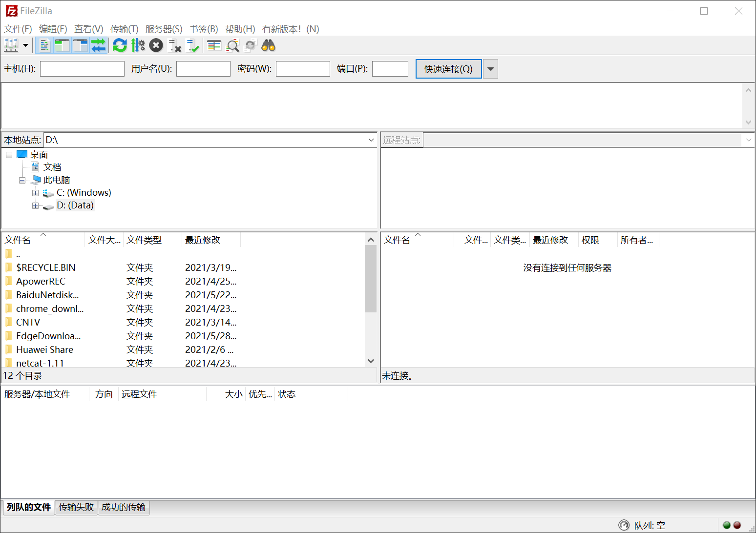Viewport: 756px width, 533px height.
Task: Expand the 本地站点 path dropdown
Action: [371, 140]
